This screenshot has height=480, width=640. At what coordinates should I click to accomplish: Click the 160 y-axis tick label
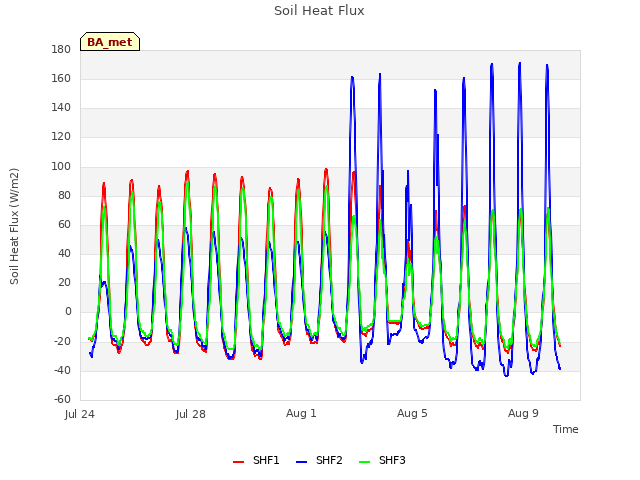click(x=61, y=78)
